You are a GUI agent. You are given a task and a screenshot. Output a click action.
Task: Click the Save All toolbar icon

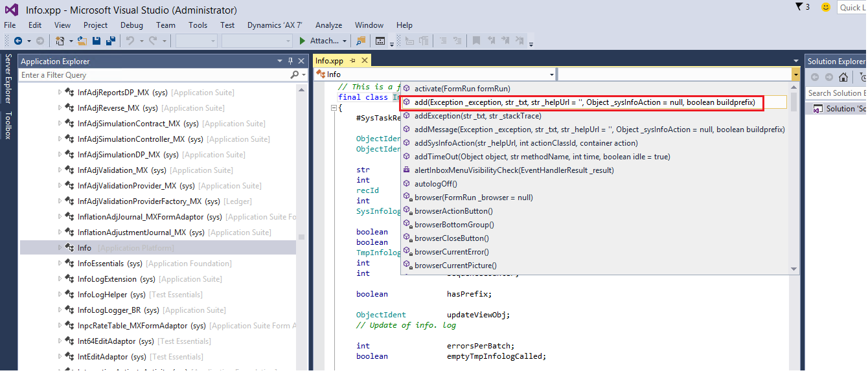click(110, 41)
